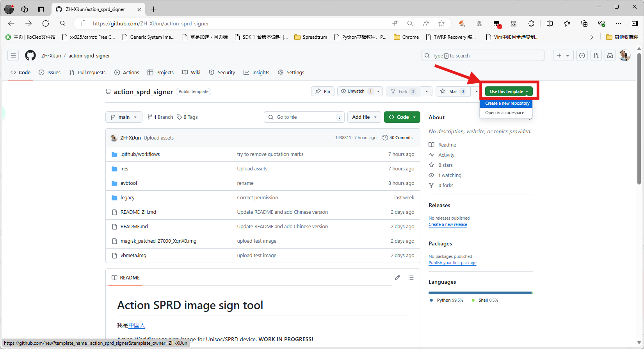The height and width of the screenshot is (349, 644).
Task: Open magisk_patched-27000_XqnX0.img file
Action: click(158, 241)
